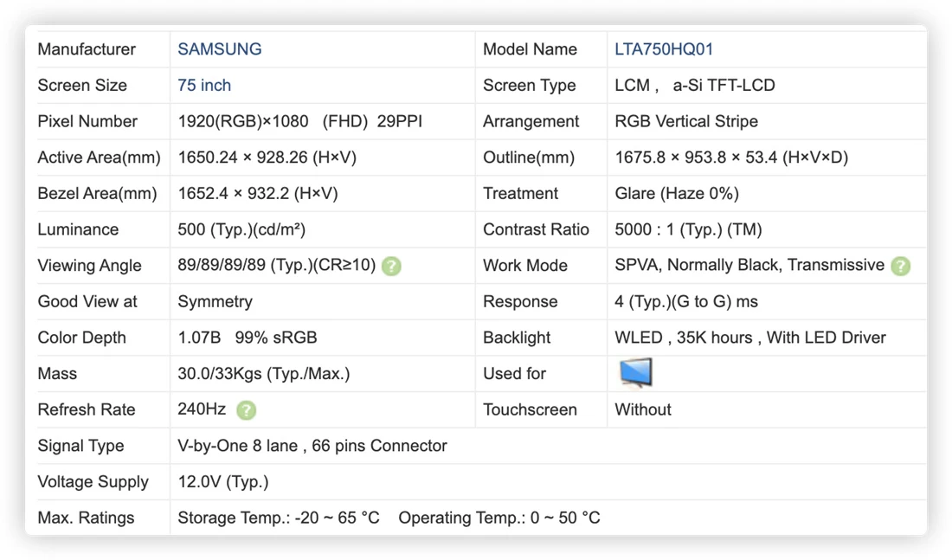Click the Signal Type label

[80, 446]
